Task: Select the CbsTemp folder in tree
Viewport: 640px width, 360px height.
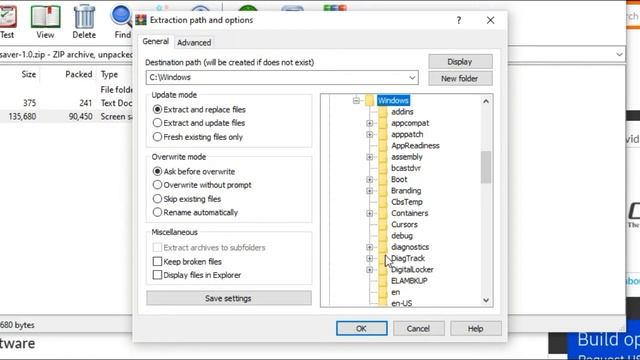Action: click(x=407, y=202)
